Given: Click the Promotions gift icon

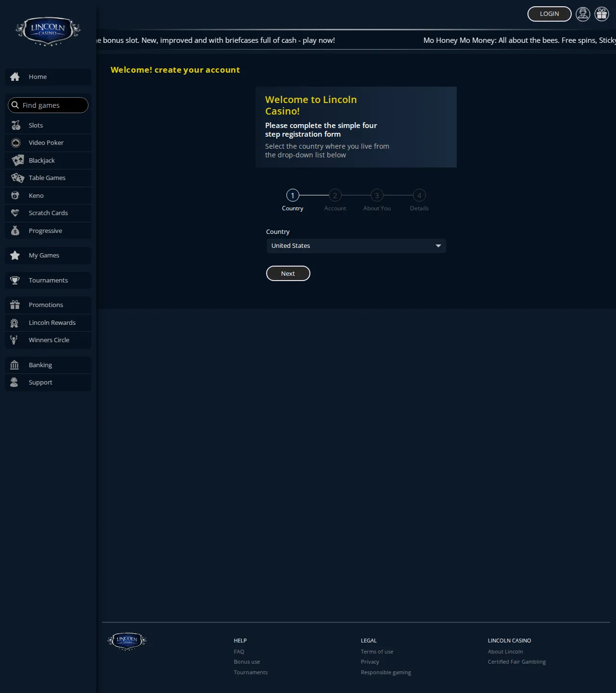Looking at the screenshot, I should [15, 305].
